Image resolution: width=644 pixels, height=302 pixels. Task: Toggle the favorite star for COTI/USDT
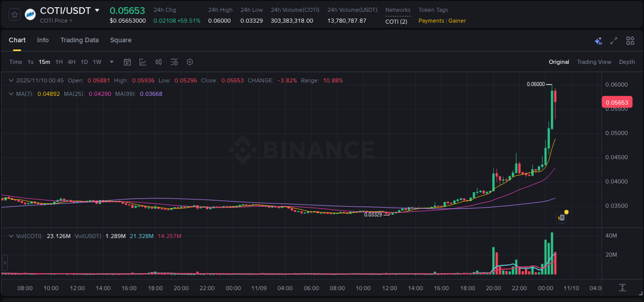click(x=14, y=14)
